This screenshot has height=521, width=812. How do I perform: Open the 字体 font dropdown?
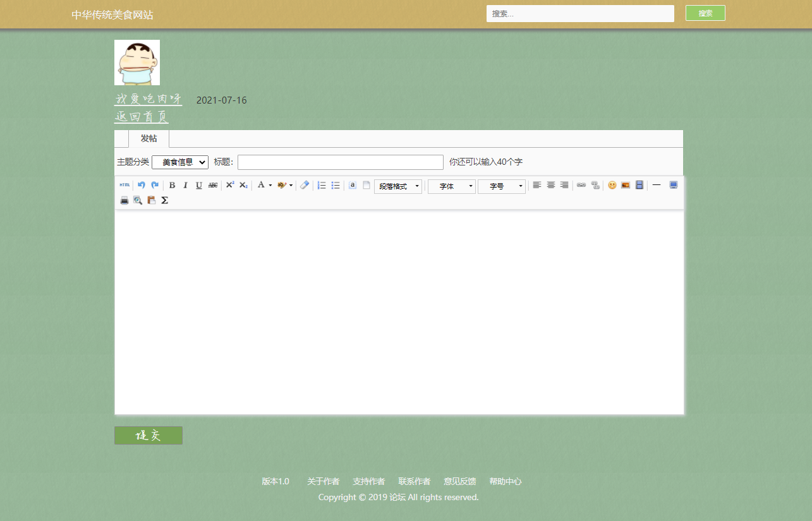click(452, 186)
